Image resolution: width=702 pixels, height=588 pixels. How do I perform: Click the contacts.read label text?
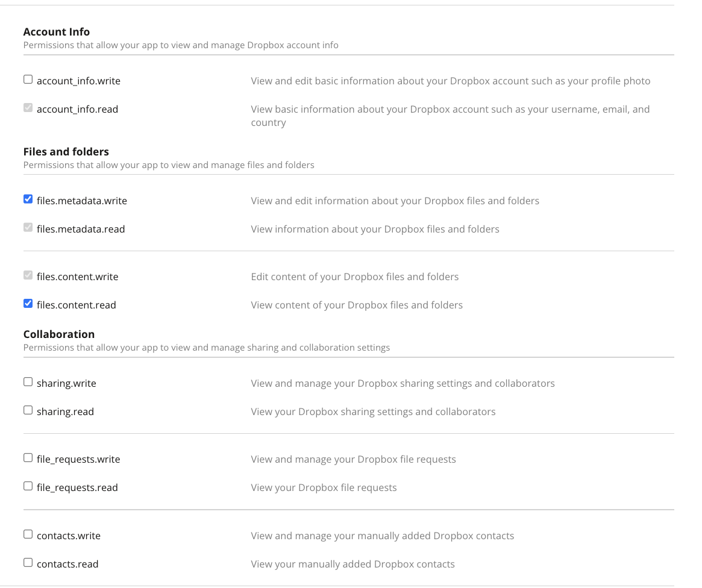tap(67, 565)
